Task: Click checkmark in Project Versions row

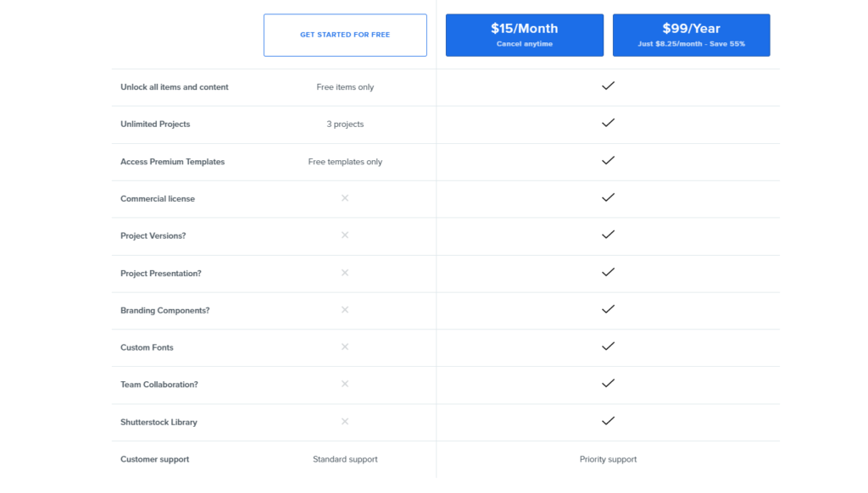Action: click(x=608, y=235)
